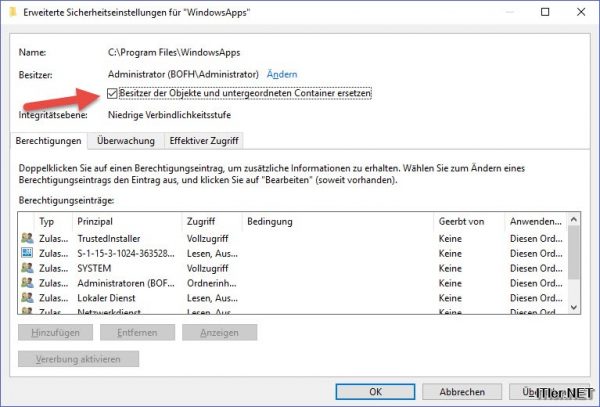Cancel using the Abbrechen button
The height and width of the screenshot is (407, 600).
tap(463, 392)
